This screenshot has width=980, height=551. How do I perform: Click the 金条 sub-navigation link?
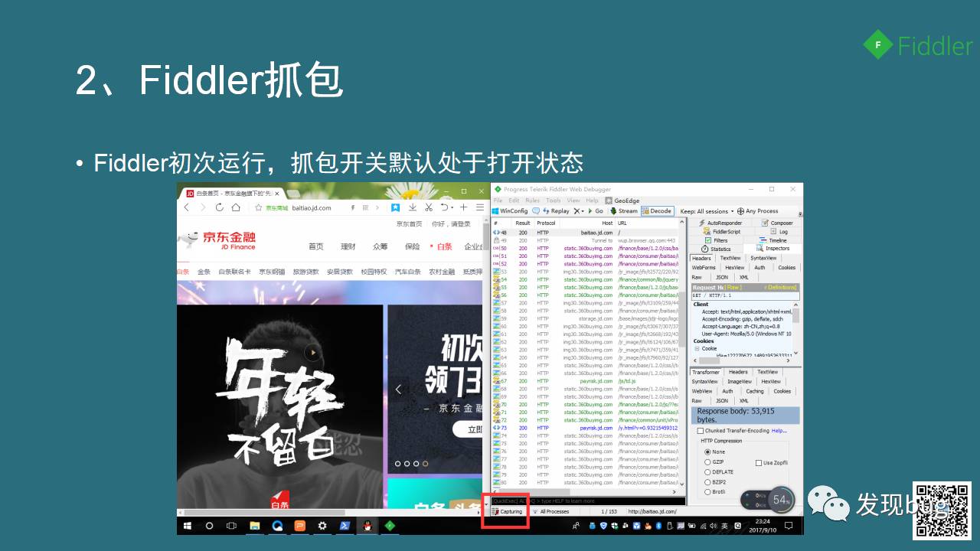click(204, 272)
